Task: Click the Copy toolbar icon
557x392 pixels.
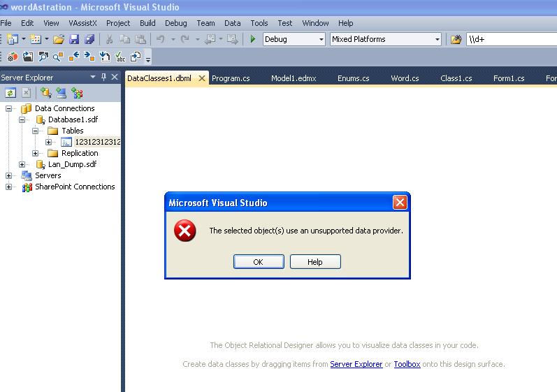Action: click(124, 39)
